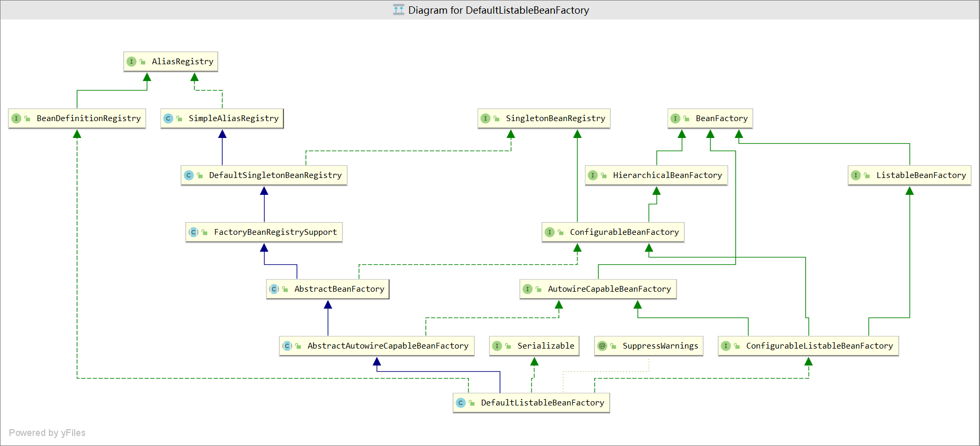
Task: Click the interface icon of ConfigurableListableBeanFactory
Action: 726,346
